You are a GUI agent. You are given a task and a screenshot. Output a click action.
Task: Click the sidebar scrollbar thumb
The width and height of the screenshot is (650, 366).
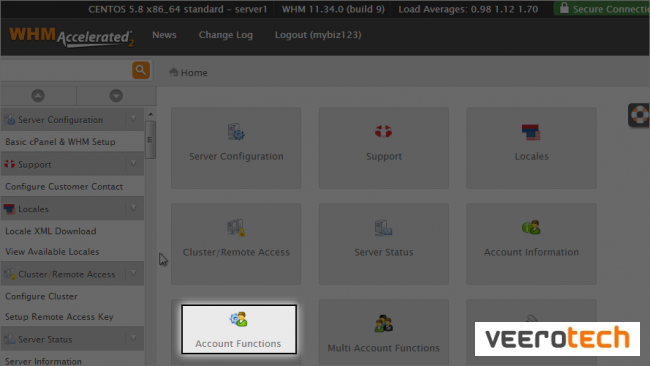point(150,140)
